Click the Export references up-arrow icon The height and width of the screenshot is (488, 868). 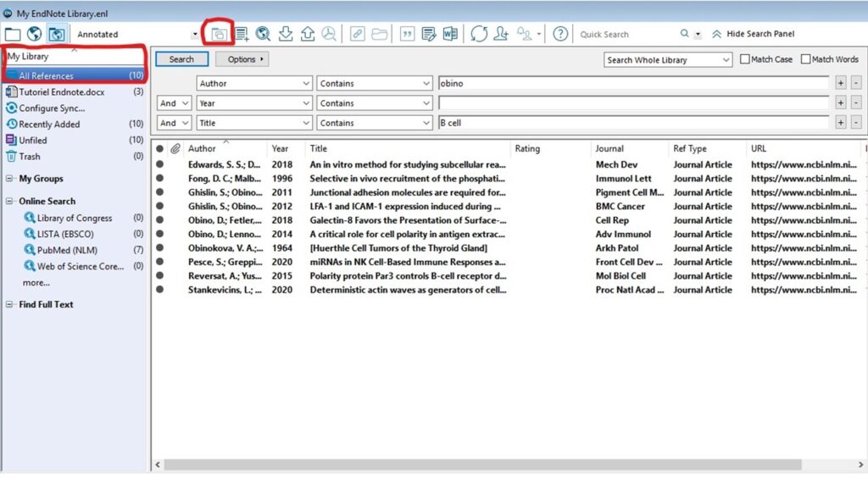307,35
